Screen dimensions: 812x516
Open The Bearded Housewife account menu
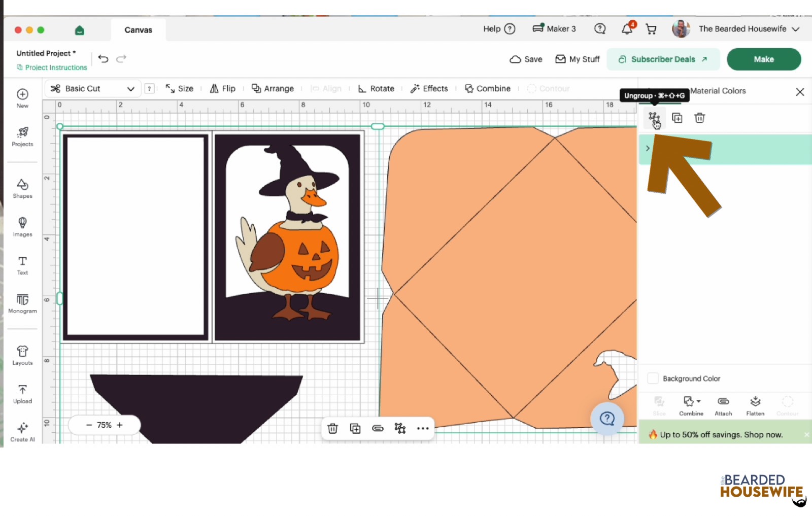click(x=749, y=29)
